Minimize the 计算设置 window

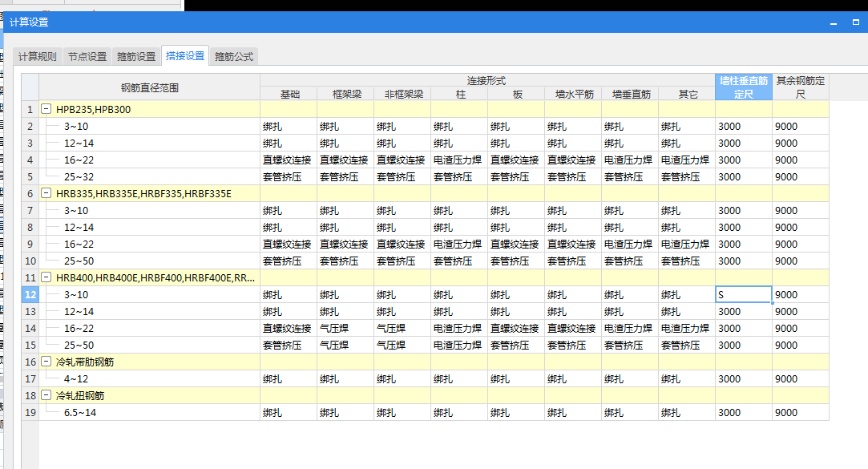point(833,22)
